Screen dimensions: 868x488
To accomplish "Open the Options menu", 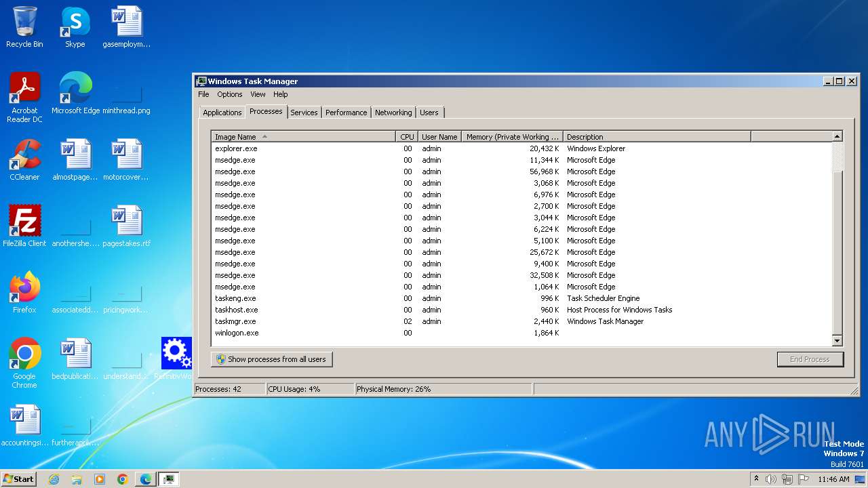I will pos(230,94).
